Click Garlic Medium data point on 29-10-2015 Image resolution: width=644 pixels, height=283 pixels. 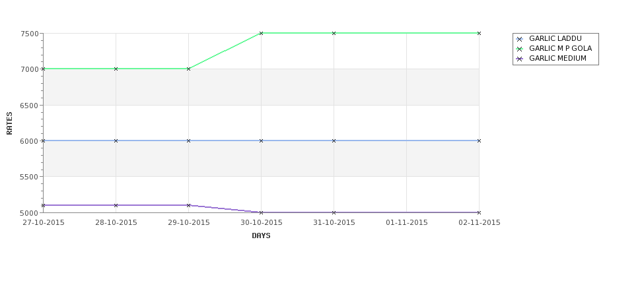188,205
